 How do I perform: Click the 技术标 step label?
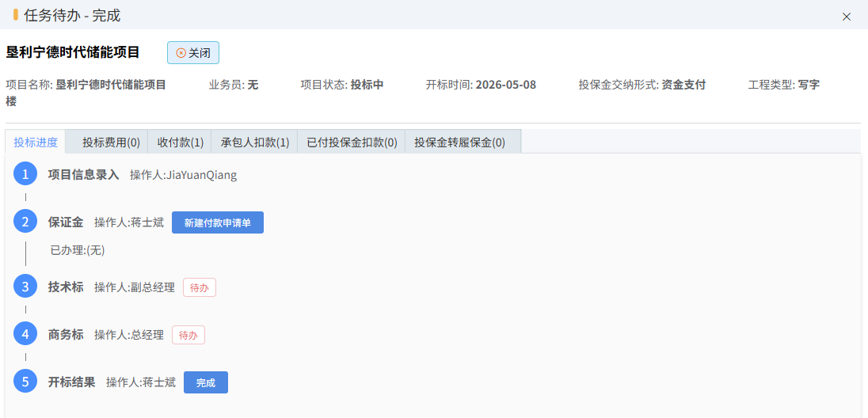[65, 287]
